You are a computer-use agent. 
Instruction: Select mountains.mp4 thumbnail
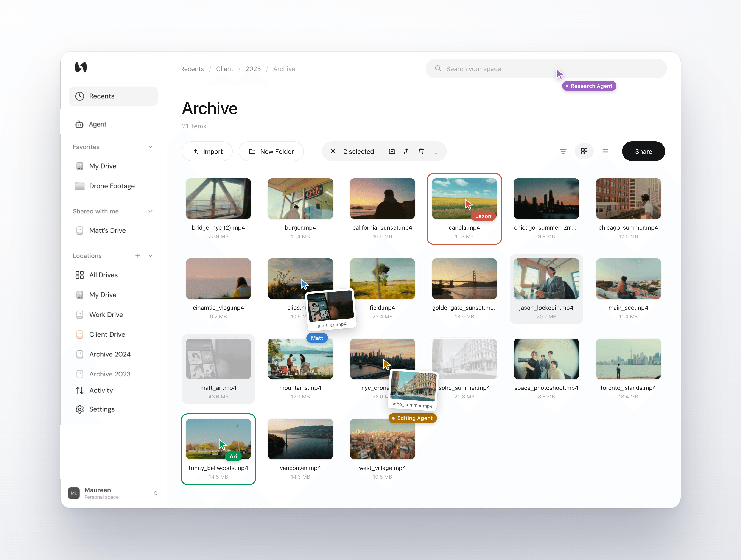300,359
